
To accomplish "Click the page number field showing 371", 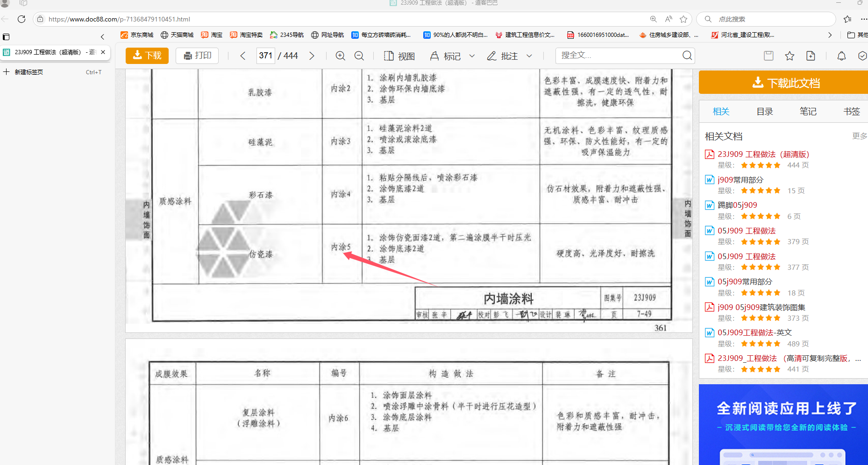I will 266,56.
